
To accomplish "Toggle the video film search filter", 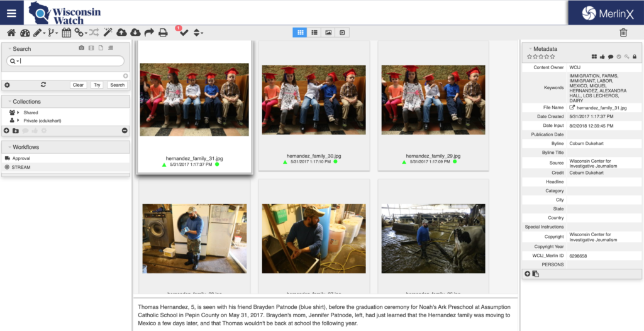I will (x=91, y=48).
